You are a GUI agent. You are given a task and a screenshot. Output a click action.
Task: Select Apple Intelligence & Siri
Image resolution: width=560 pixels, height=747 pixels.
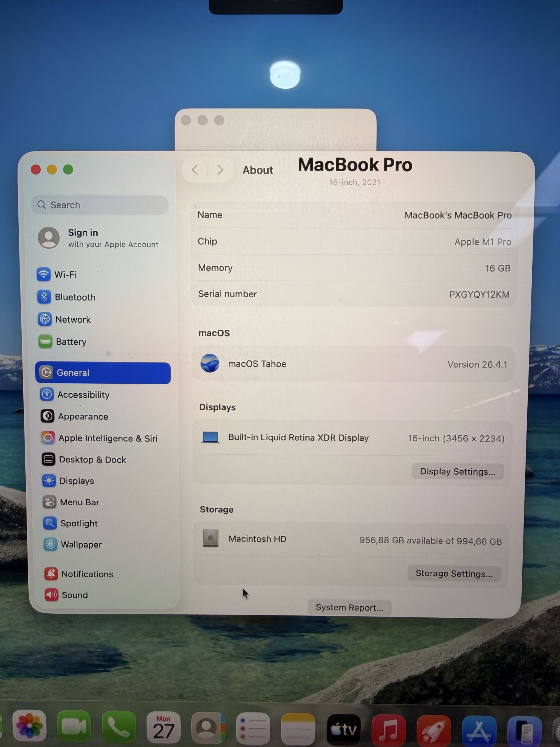pyautogui.click(x=99, y=438)
